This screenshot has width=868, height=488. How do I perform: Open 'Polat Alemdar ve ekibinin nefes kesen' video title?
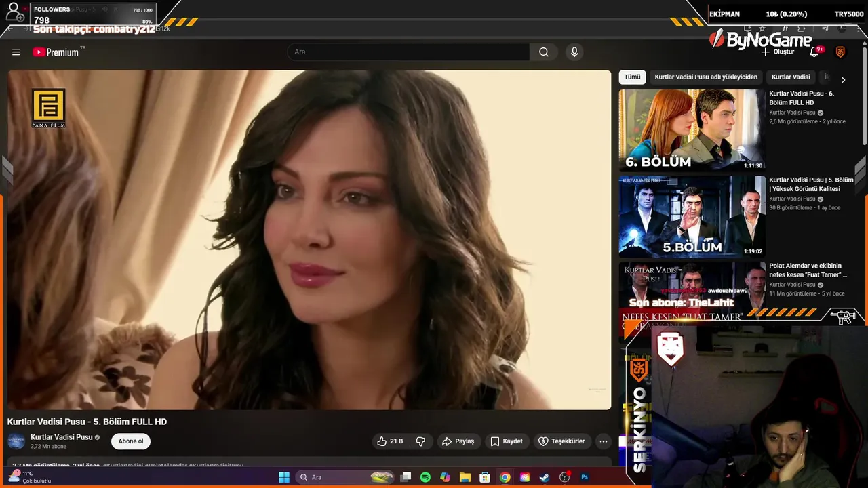click(808, 270)
